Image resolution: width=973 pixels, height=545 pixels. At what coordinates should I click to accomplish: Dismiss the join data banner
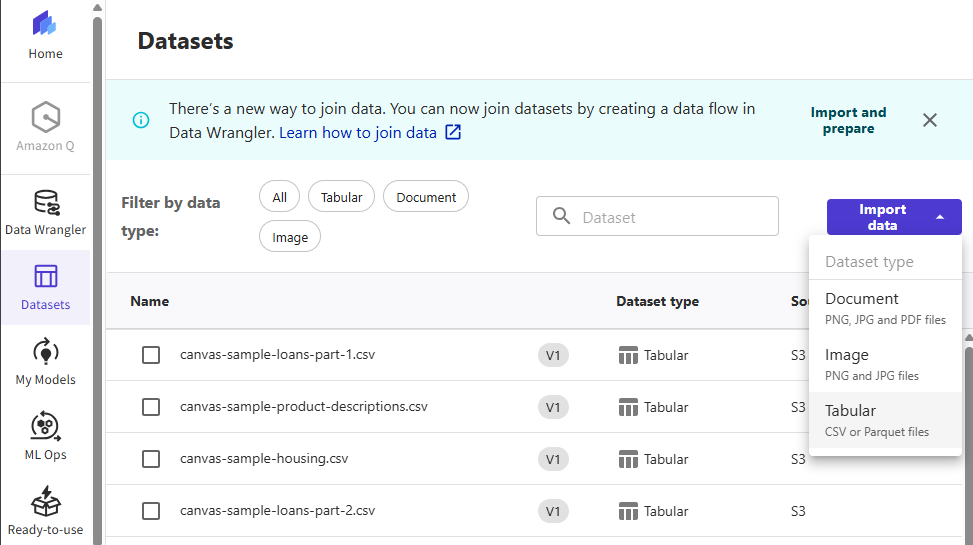tap(930, 120)
